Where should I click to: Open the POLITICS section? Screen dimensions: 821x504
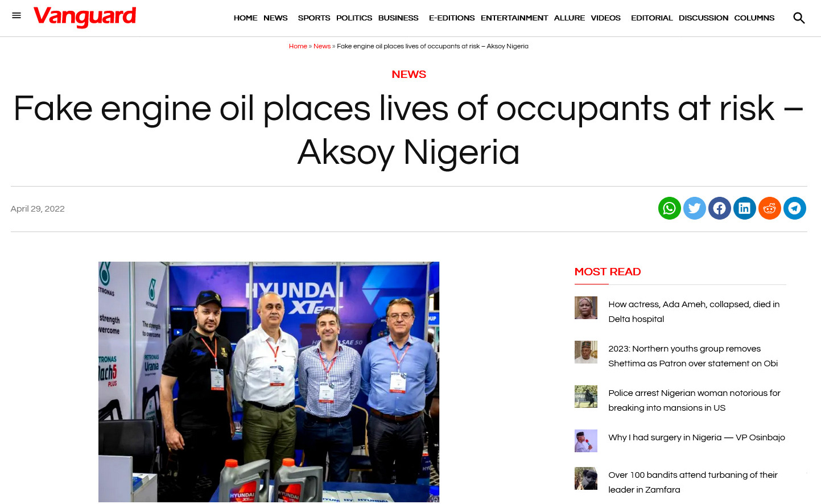point(354,18)
